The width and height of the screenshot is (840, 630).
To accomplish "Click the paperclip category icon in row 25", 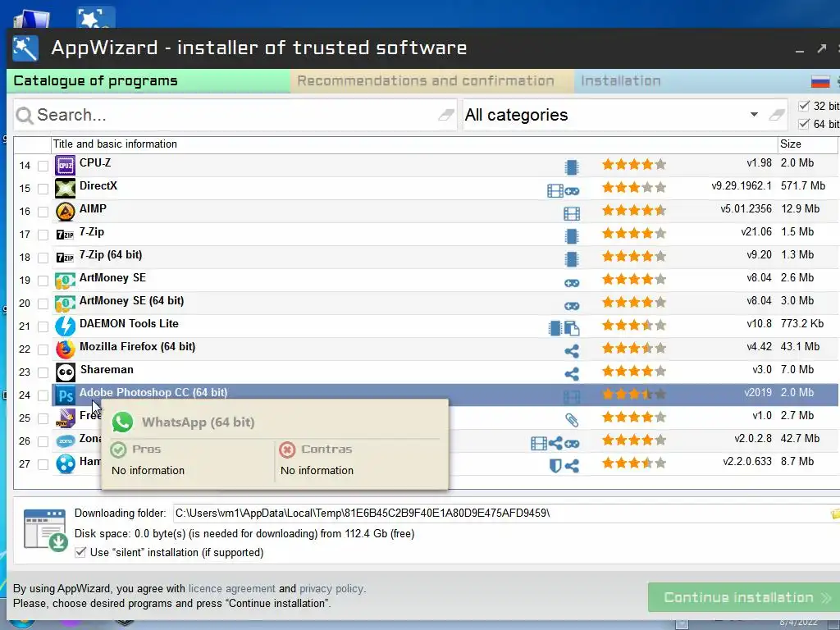I will pyautogui.click(x=572, y=420).
